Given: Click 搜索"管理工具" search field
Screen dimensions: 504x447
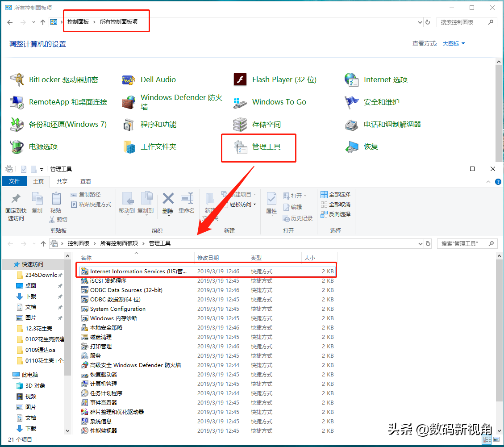Looking at the screenshot, I should tap(467, 244).
